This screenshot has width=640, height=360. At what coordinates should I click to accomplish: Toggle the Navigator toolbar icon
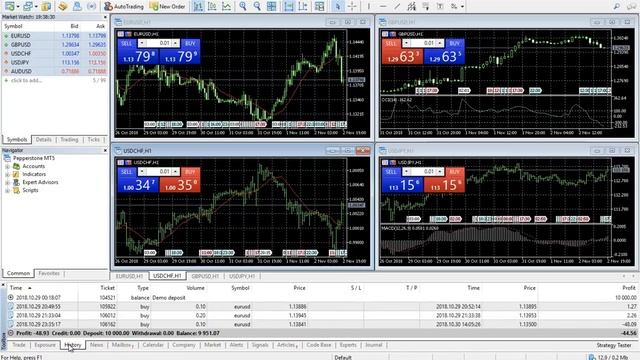pyautogui.click(x=62, y=6)
